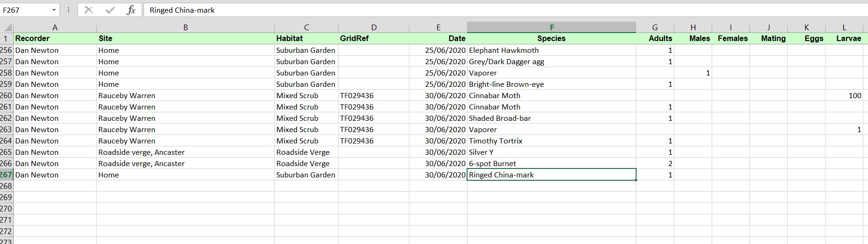
Task: Select the Larvae value 100 cell
Action: tap(844, 95)
